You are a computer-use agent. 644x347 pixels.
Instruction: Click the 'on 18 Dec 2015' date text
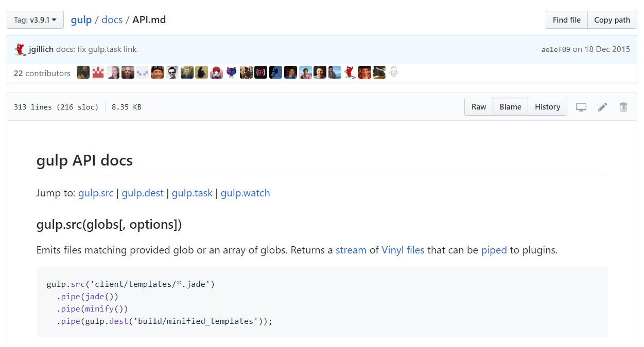[601, 49]
